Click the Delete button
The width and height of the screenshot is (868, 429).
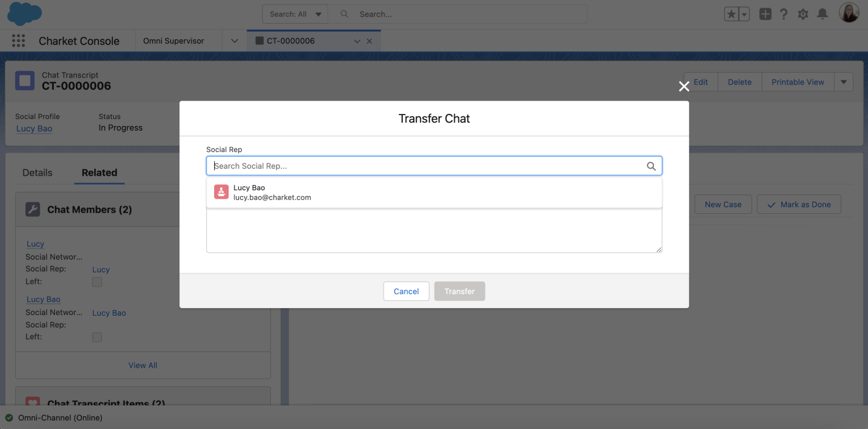point(740,82)
